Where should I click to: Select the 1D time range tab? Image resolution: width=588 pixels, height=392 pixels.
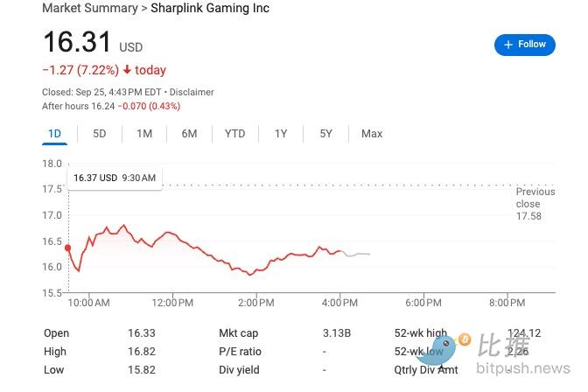pyautogui.click(x=54, y=134)
